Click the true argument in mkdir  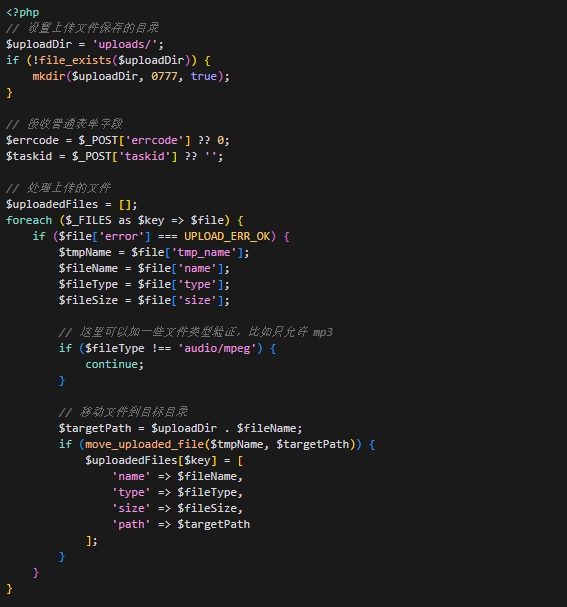[204, 76]
